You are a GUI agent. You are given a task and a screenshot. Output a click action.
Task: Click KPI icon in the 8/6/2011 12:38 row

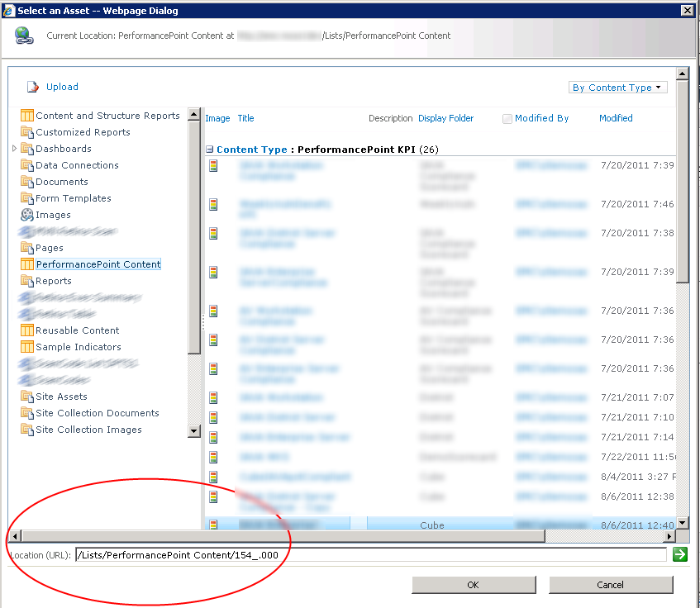(213, 496)
